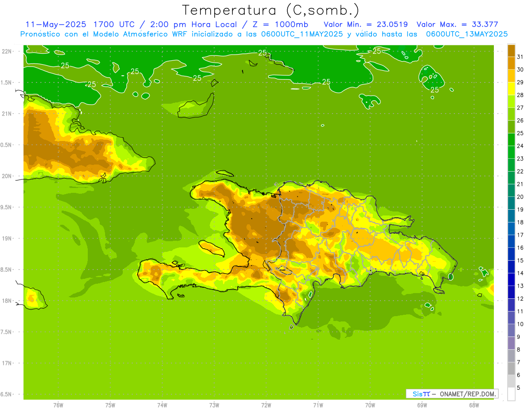The height and width of the screenshot is (411, 532).
Task: Click the legend value '10'
Action: coord(520,324)
